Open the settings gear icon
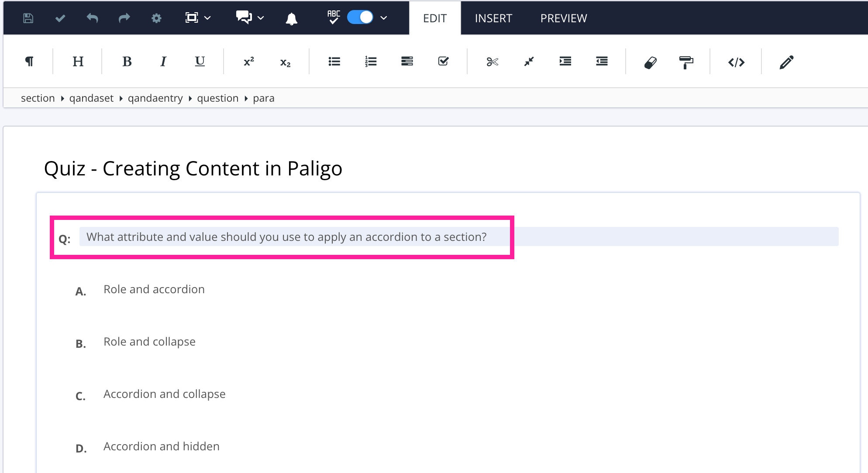 [x=156, y=17]
